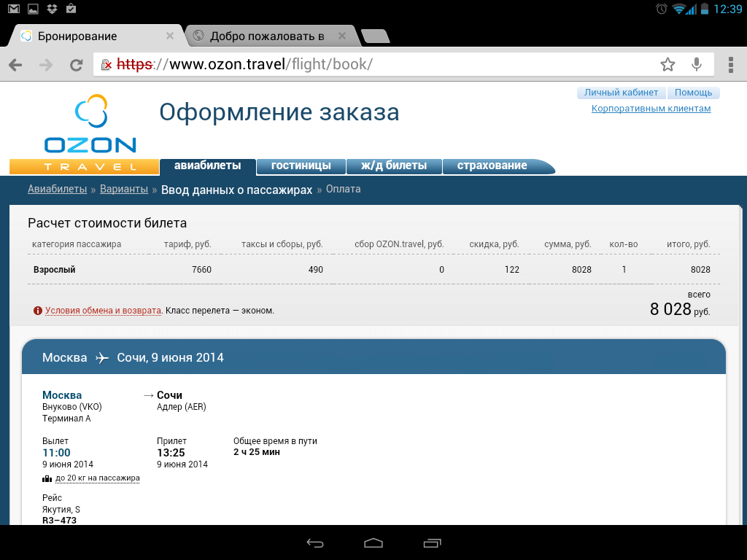Tap the Android back button

point(315,542)
